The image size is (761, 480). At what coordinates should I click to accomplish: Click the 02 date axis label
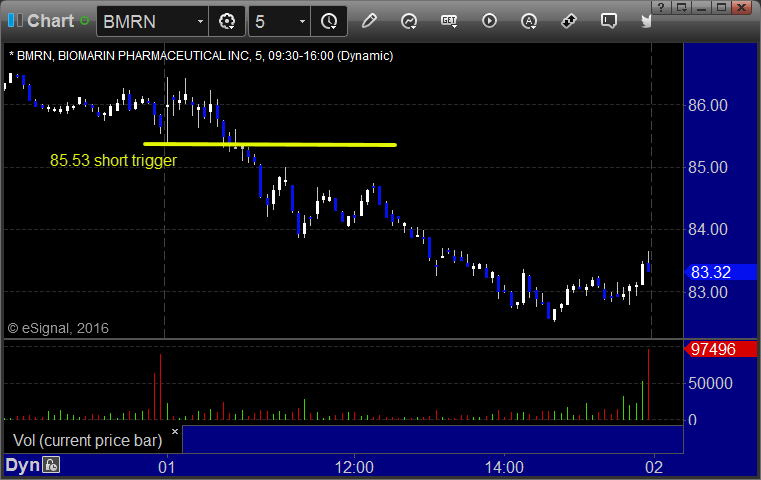(654, 467)
